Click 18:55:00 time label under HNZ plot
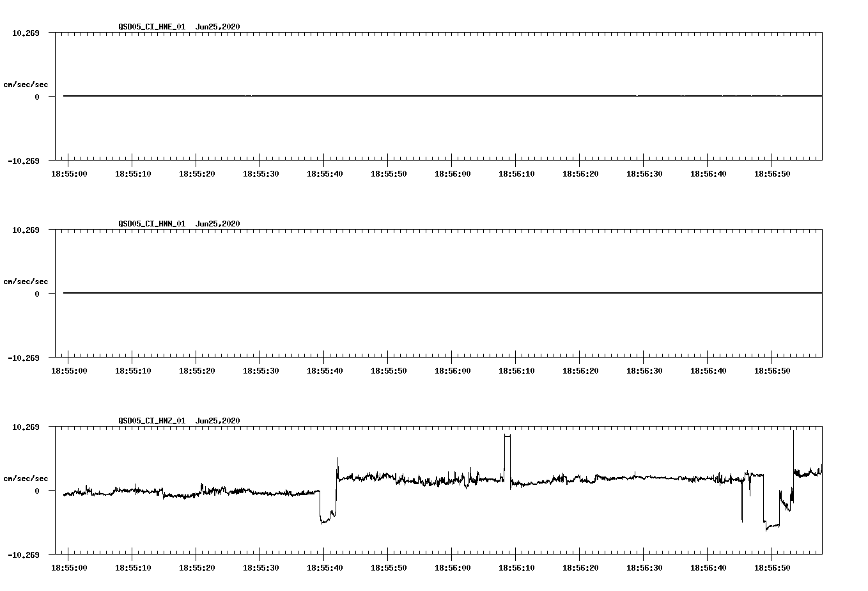The height and width of the screenshot is (591, 868). coord(69,568)
